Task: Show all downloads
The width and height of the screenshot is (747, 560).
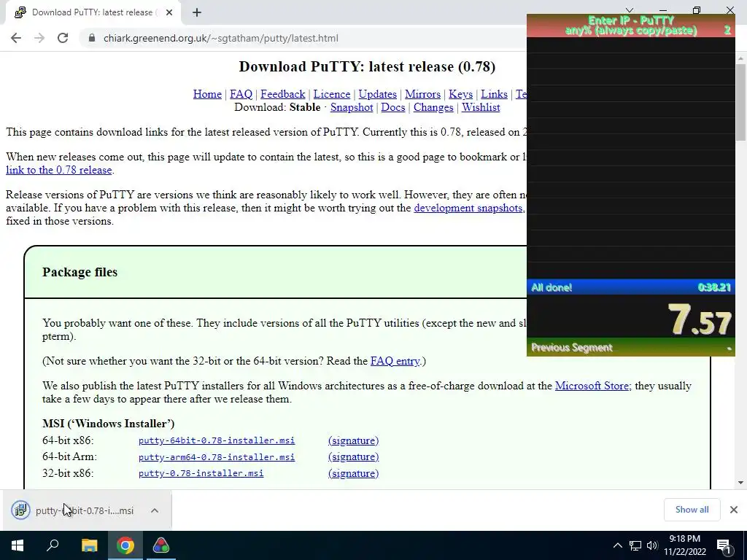Action: point(692,510)
